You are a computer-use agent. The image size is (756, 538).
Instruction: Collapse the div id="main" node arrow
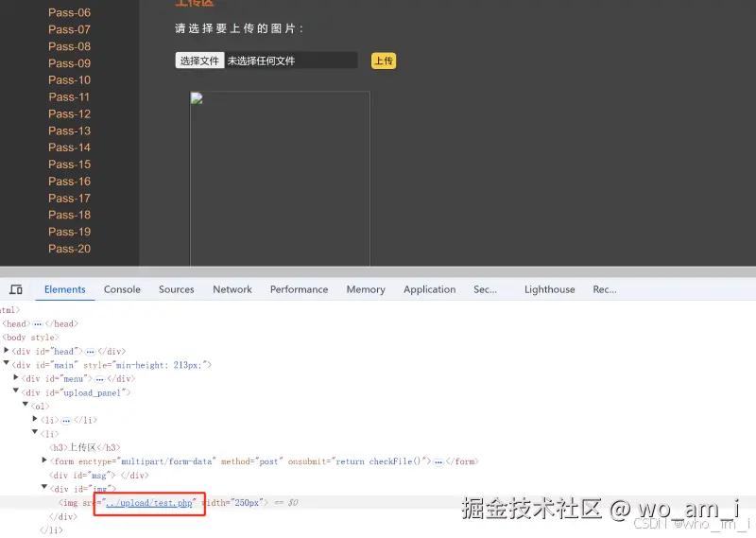[x=7, y=364]
